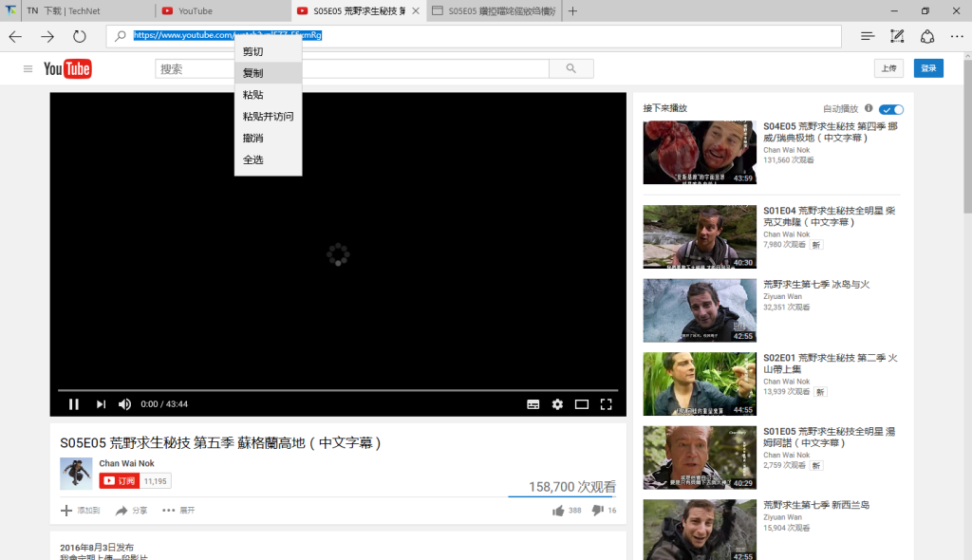Open the Edge More actions ellipsis menu
The height and width of the screenshot is (560, 972).
coord(957,37)
